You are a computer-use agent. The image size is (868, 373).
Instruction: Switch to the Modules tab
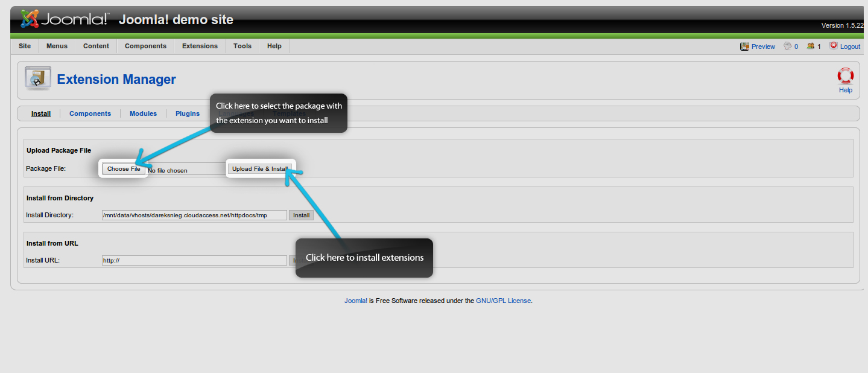(143, 113)
